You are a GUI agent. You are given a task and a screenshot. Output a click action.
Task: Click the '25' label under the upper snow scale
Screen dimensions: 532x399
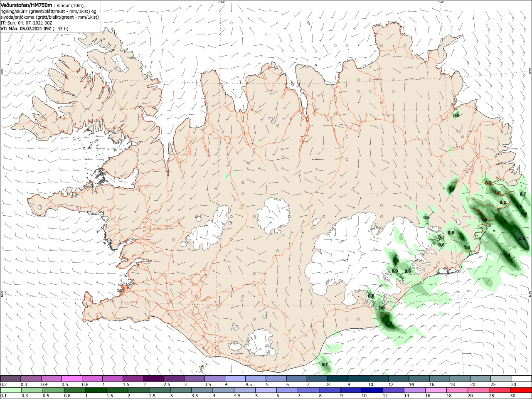[x=493, y=384]
